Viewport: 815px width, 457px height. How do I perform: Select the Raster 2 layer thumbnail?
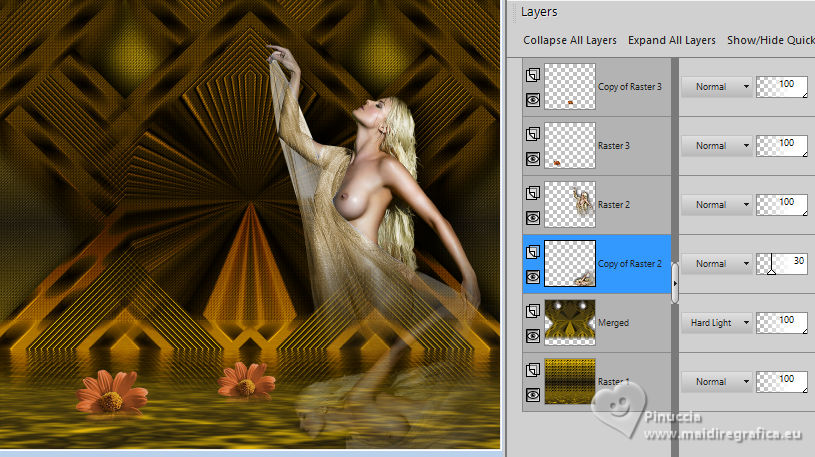(570, 205)
